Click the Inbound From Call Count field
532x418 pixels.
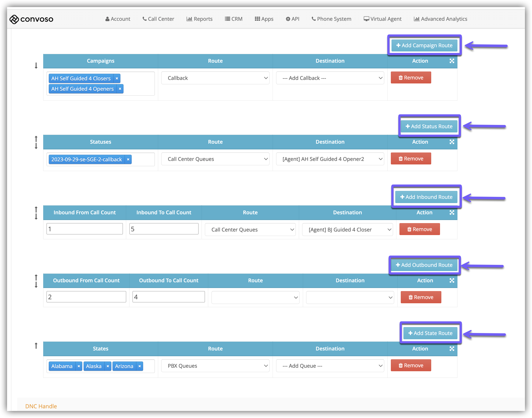coord(84,229)
